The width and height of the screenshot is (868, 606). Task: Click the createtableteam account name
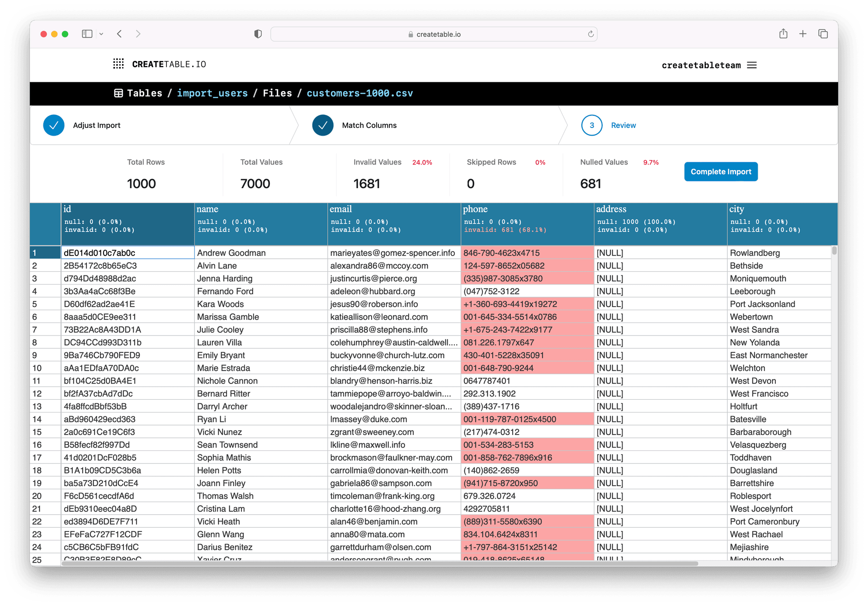[x=701, y=65]
